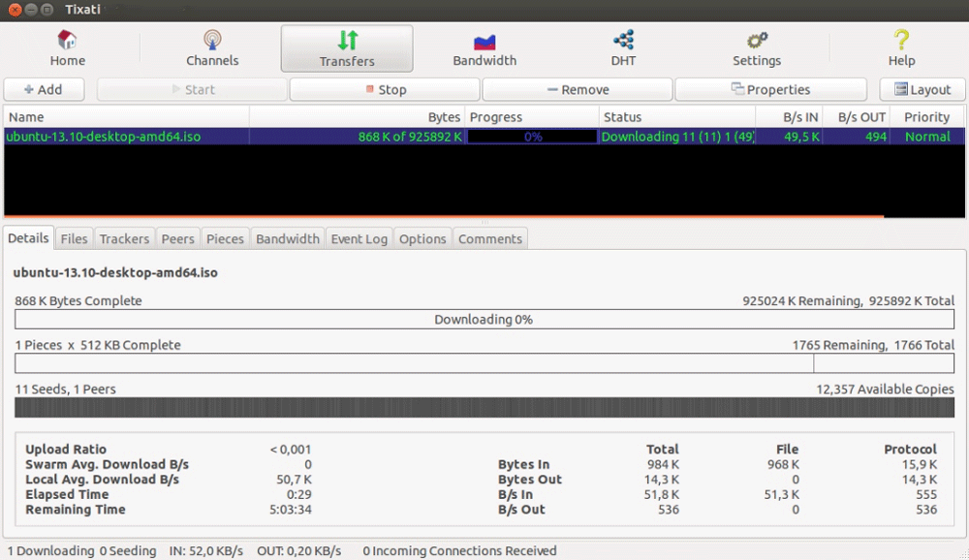Click the Upload Ratio label
969x560 pixels.
[x=66, y=450]
